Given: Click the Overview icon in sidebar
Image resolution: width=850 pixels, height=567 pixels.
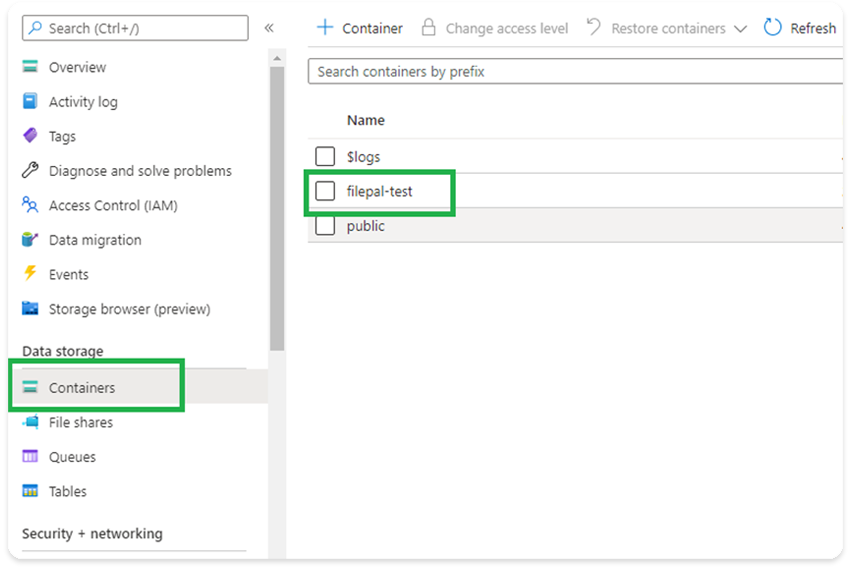Looking at the screenshot, I should click(x=30, y=67).
